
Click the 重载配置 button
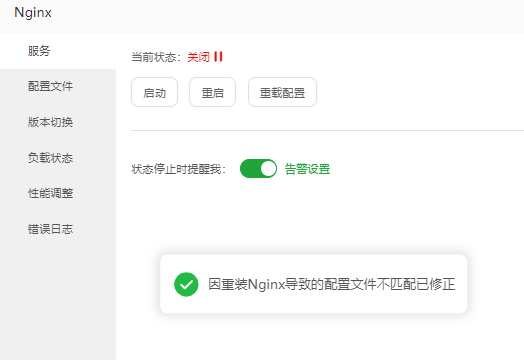282,92
